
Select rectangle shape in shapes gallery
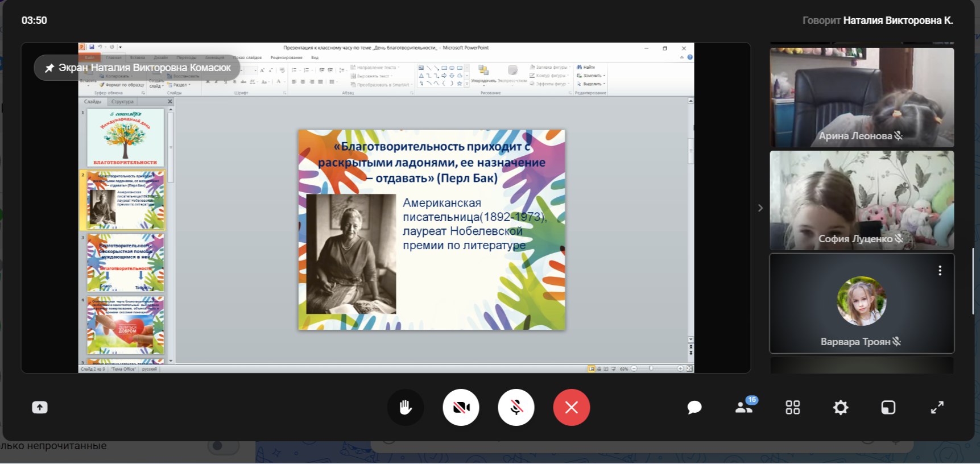coord(444,68)
